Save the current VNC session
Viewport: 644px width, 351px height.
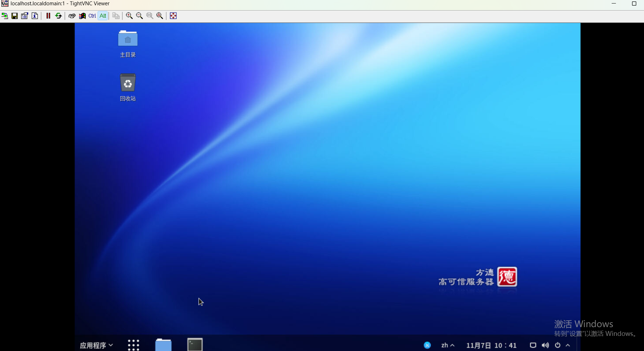click(14, 15)
